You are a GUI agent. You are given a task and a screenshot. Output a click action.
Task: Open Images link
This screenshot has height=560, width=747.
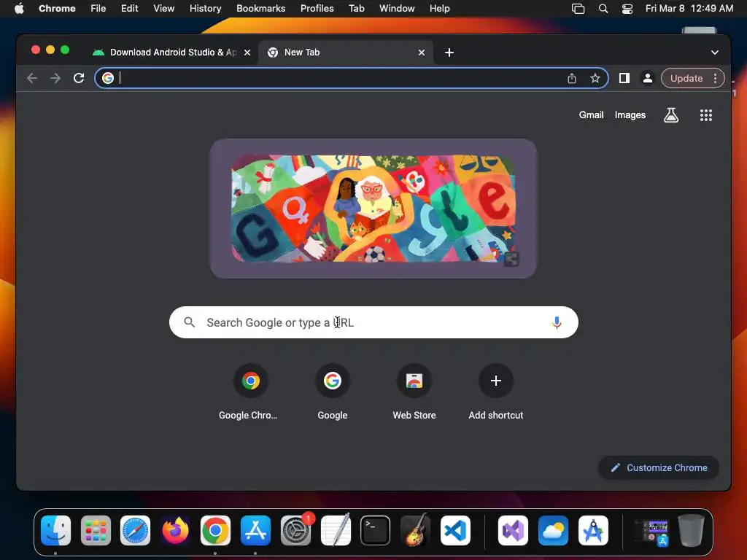630,114
